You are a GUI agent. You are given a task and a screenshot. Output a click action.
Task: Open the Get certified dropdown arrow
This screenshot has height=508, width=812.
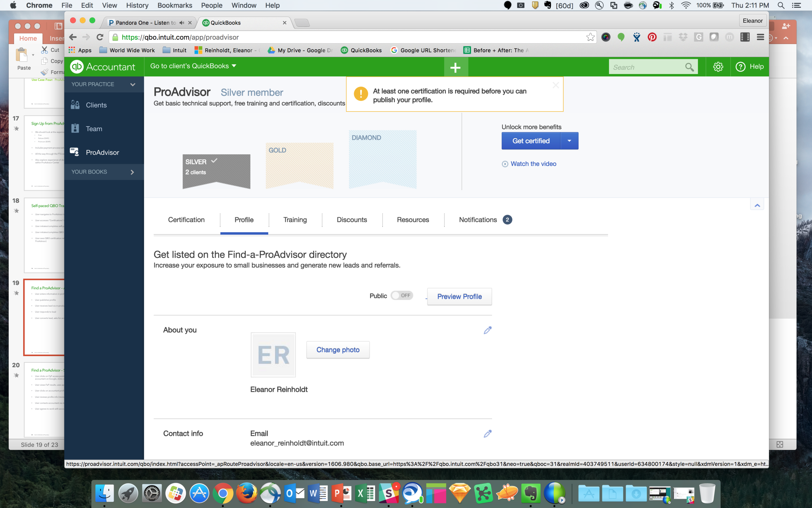point(569,141)
